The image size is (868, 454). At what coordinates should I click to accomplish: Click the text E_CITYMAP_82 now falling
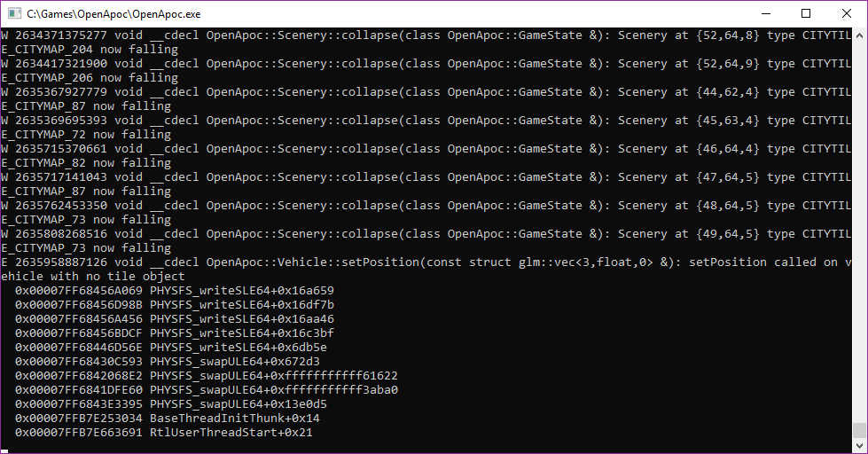86,163
